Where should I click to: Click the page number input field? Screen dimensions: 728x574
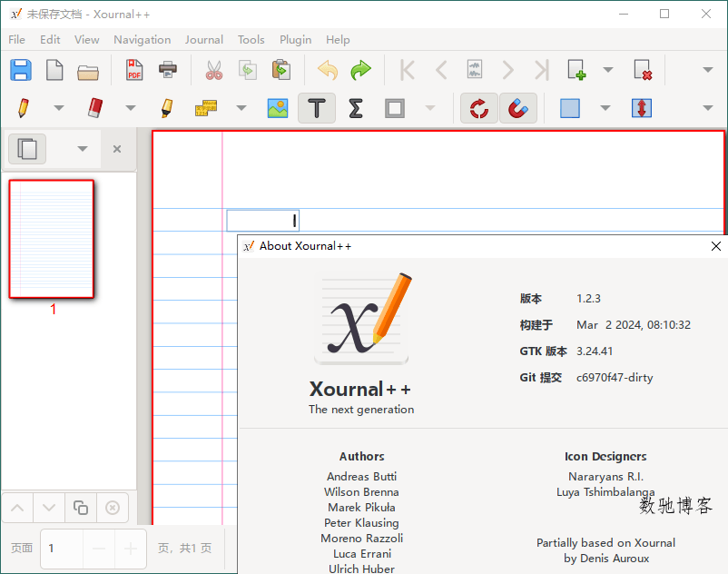pyautogui.click(x=62, y=549)
